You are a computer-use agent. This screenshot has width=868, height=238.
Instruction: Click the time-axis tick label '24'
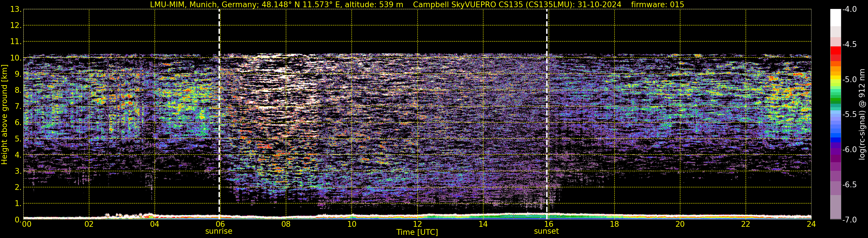click(x=811, y=224)
